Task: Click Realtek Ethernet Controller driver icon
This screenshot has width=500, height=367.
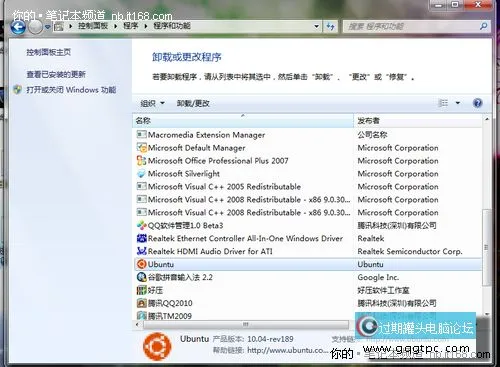Action: click(x=141, y=238)
